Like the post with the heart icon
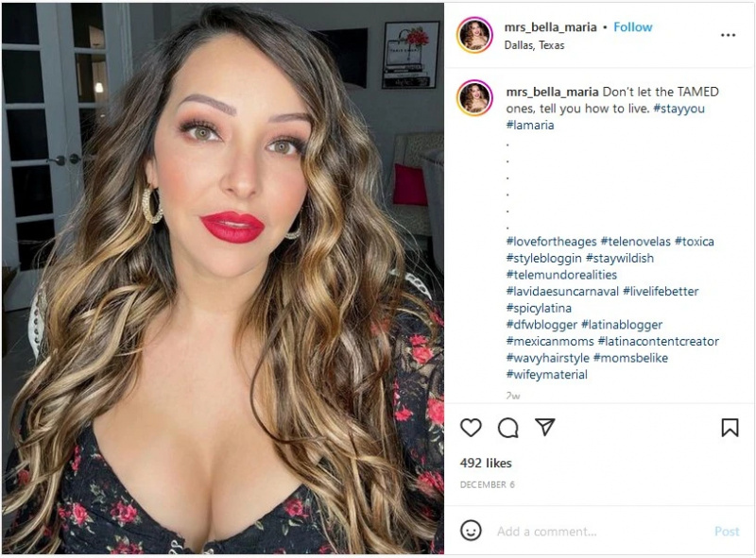This screenshot has width=756, height=558. coord(471,428)
